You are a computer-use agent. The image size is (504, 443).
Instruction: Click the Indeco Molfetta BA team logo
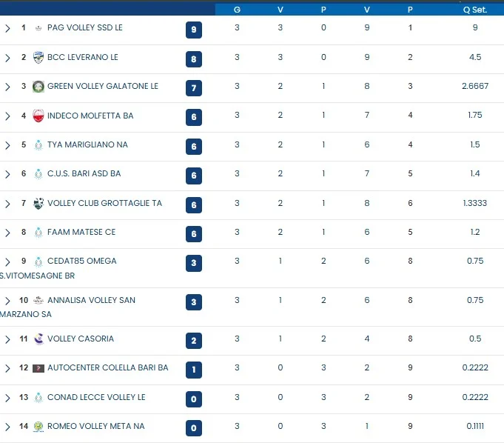(x=38, y=116)
